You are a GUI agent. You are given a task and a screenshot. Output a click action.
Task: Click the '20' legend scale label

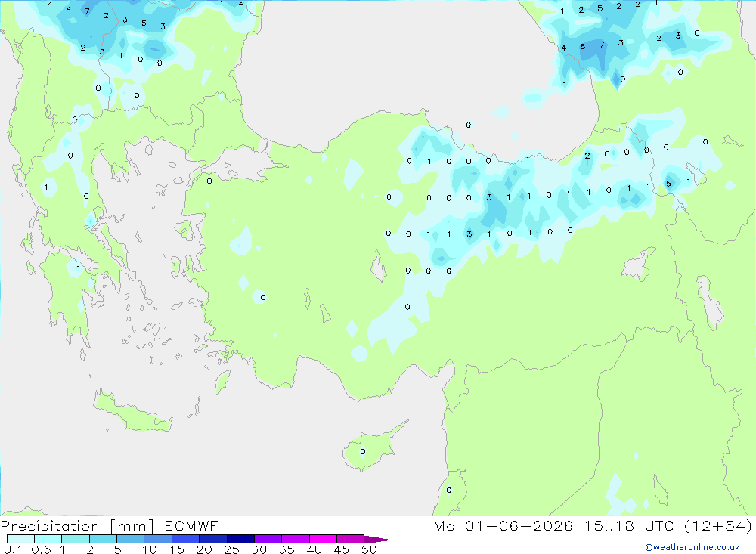coord(204,549)
